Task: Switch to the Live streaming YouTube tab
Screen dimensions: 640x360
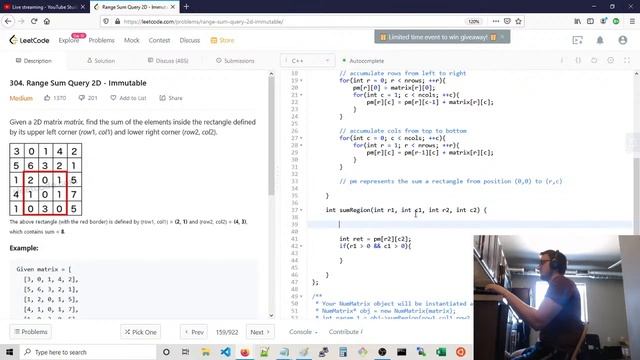Action: pyautogui.click(x=44, y=7)
